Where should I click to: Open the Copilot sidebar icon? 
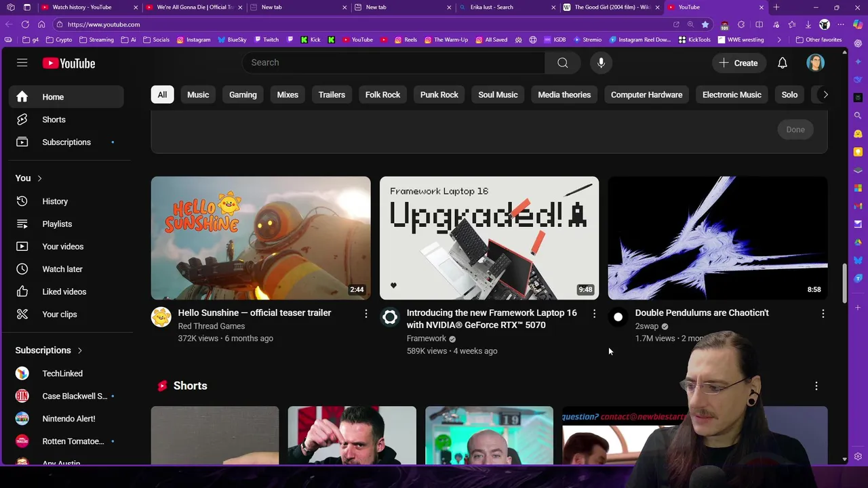point(858,24)
